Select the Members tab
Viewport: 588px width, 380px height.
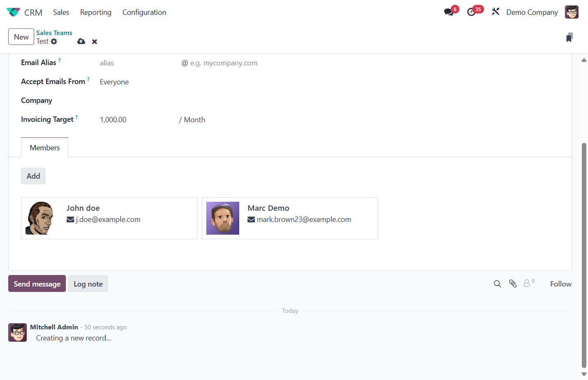tap(45, 147)
